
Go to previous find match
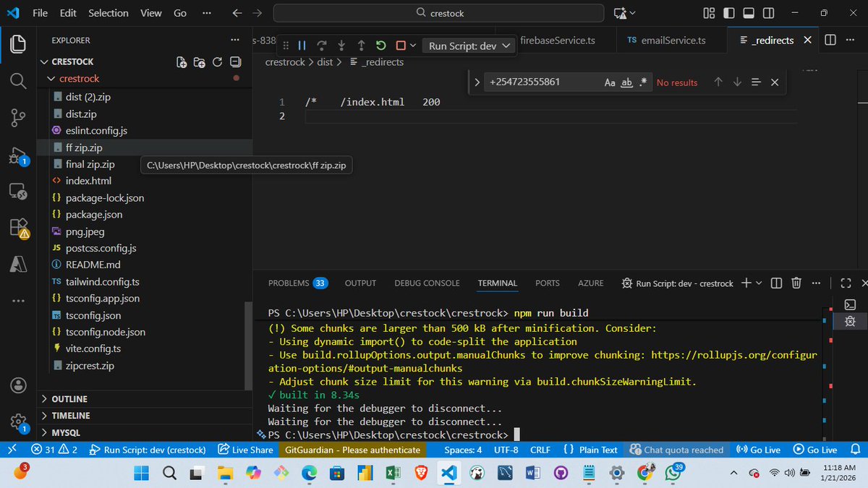coord(718,82)
